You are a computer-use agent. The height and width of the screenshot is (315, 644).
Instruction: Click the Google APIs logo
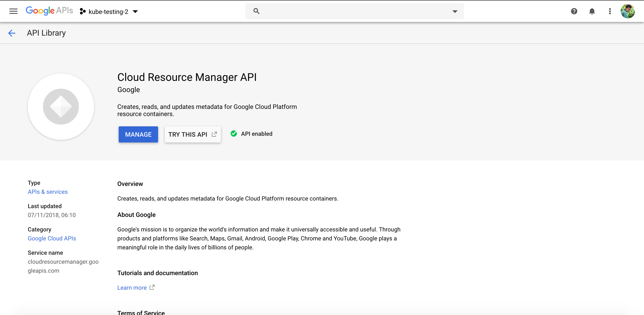[49, 11]
